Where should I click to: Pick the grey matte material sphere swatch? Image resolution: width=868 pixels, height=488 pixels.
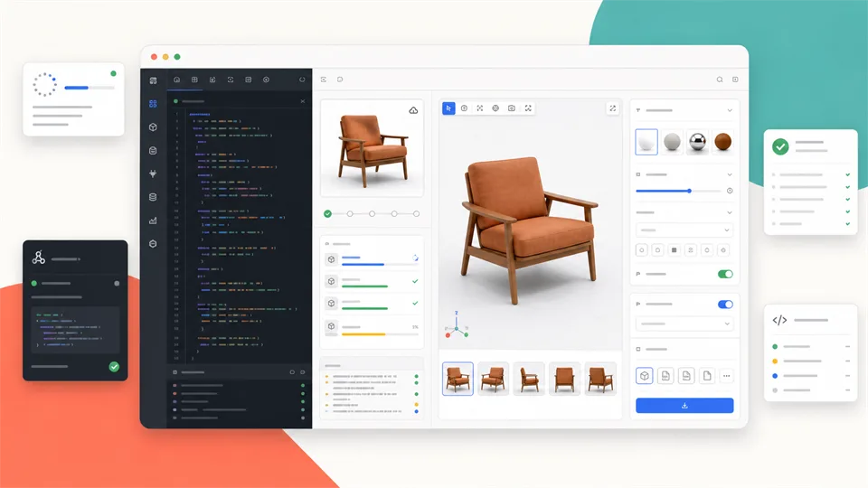672,142
